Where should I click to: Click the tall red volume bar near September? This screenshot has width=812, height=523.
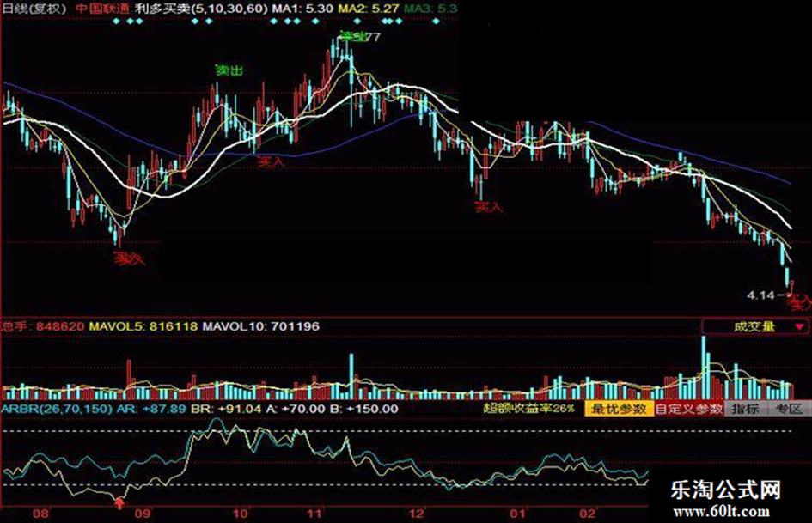click(x=129, y=379)
